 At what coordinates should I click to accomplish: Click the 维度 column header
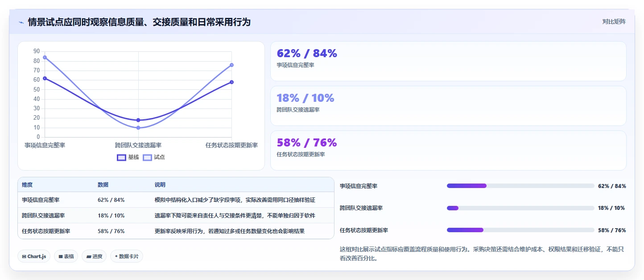coord(27,185)
